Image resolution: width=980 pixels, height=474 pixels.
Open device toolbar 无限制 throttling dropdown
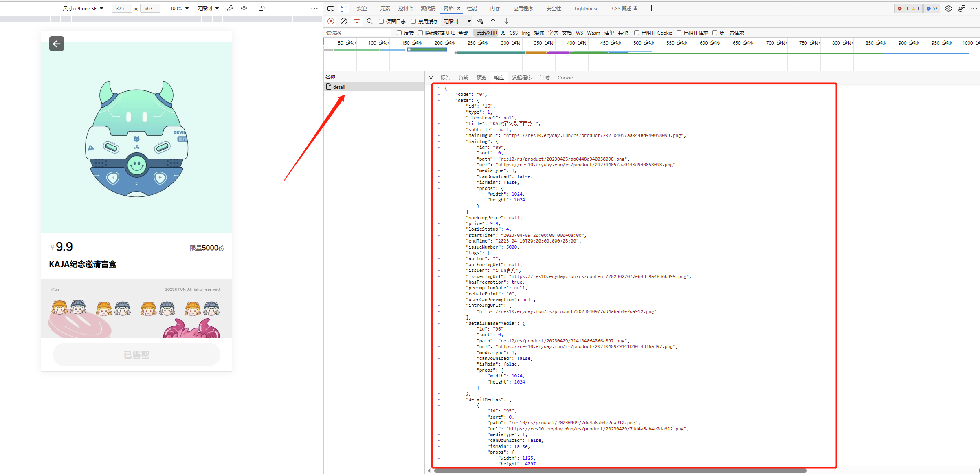click(x=208, y=8)
